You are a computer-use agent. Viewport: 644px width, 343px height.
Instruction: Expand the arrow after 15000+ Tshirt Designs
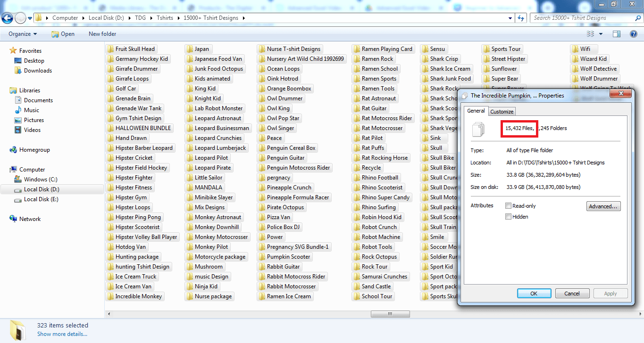click(x=243, y=18)
